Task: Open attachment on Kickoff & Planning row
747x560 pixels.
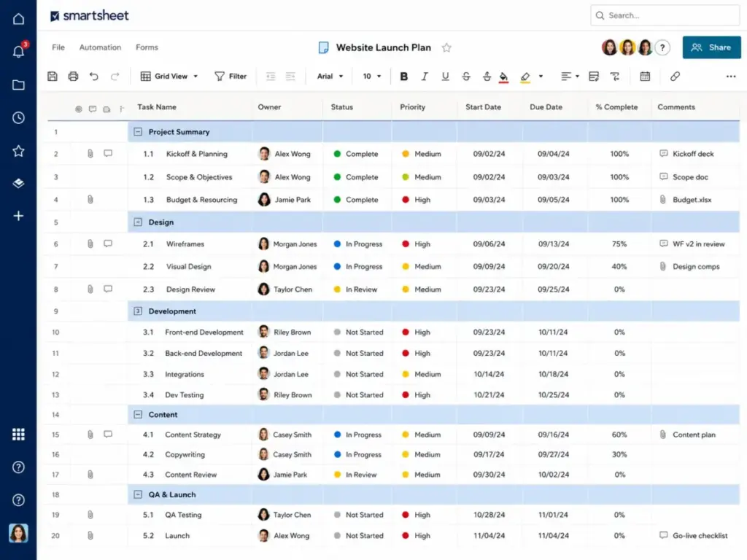Action: click(90, 153)
